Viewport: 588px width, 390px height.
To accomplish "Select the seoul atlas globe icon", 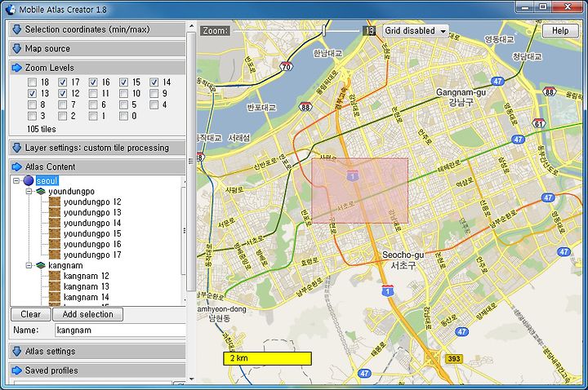I will 29,180.
